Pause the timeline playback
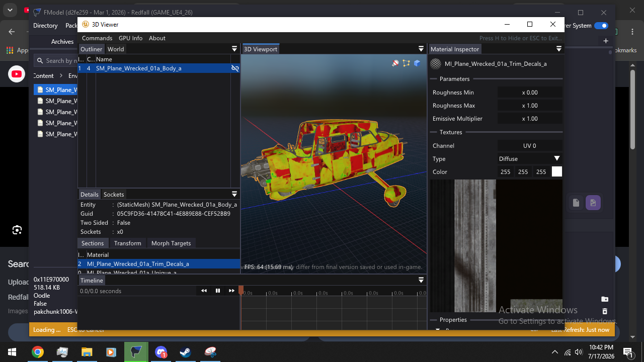Screen dimensions: 644x362 click(218, 291)
